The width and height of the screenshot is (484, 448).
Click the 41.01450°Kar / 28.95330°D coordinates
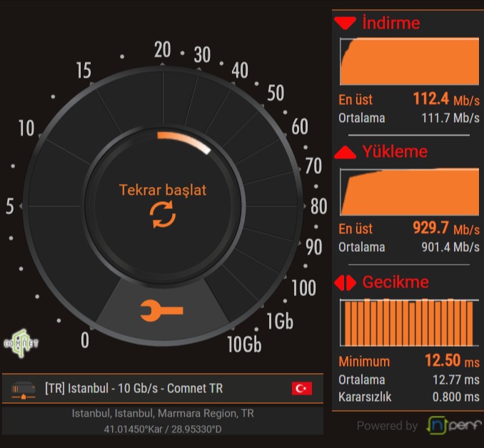pyautogui.click(x=163, y=429)
